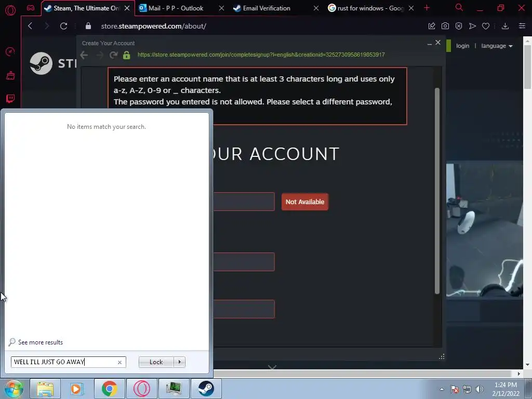The image size is (532, 399).
Task: Expand shutdown options arrow next to Lock
Action: [x=179, y=362]
